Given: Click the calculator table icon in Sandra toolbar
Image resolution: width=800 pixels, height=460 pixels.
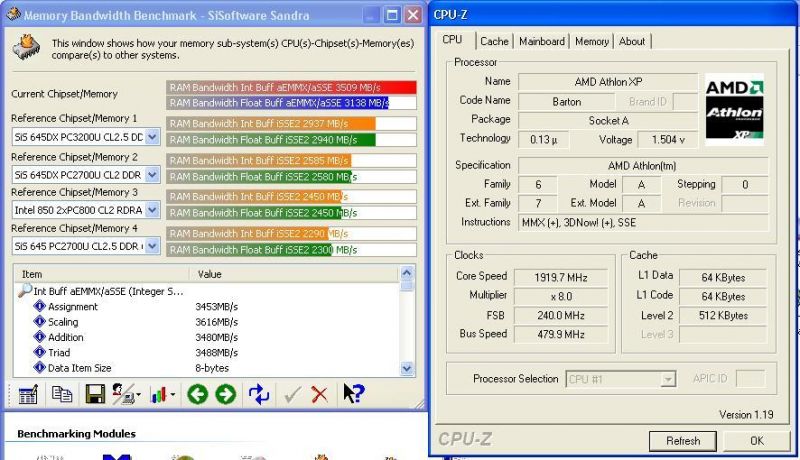Looking at the screenshot, I should point(28,394).
